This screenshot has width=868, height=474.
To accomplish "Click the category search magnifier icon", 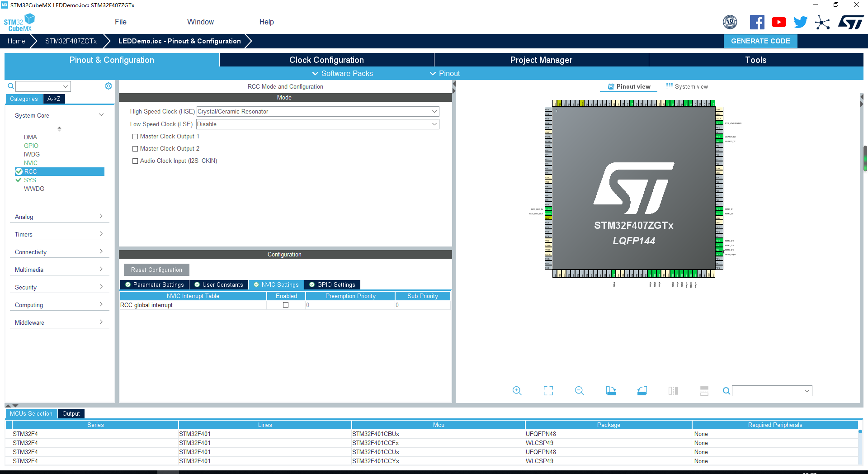I will pyautogui.click(x=11, y=86).
